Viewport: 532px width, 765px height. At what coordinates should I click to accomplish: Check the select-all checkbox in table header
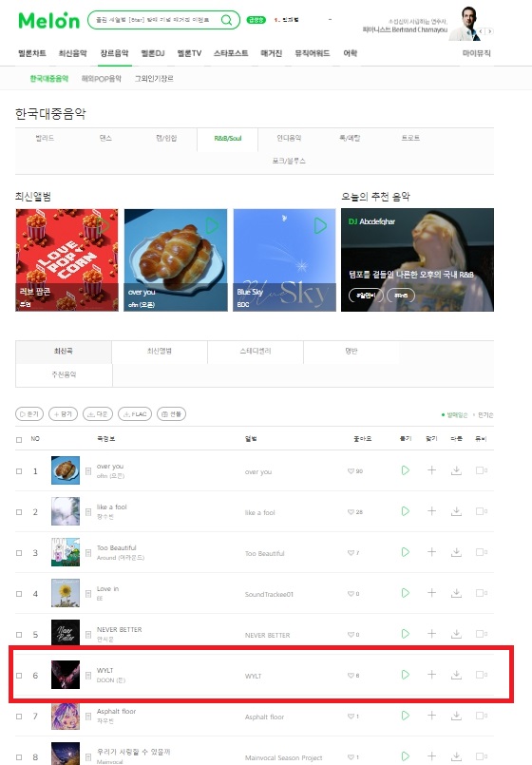19,440
